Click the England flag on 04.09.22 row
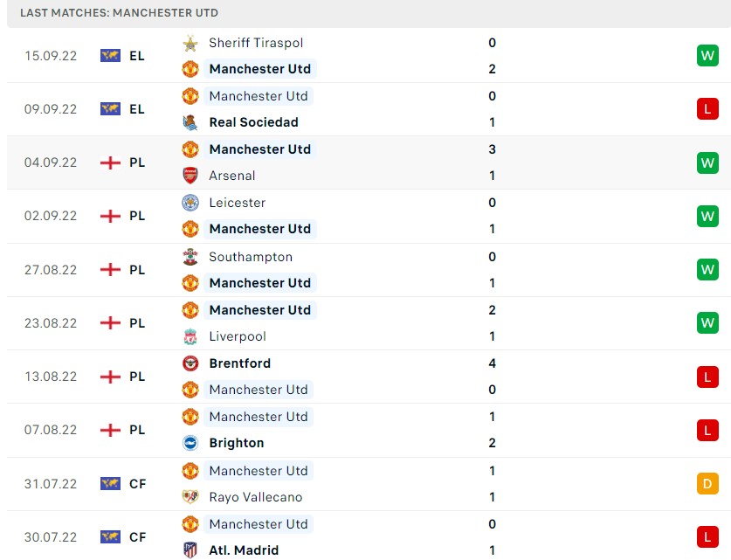731x560 pixels. 110,162
